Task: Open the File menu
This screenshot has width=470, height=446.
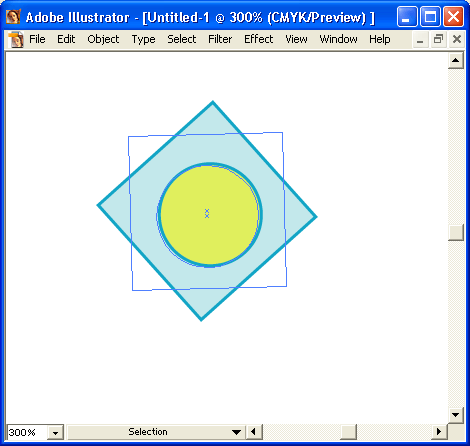Action: pos(37,39)
